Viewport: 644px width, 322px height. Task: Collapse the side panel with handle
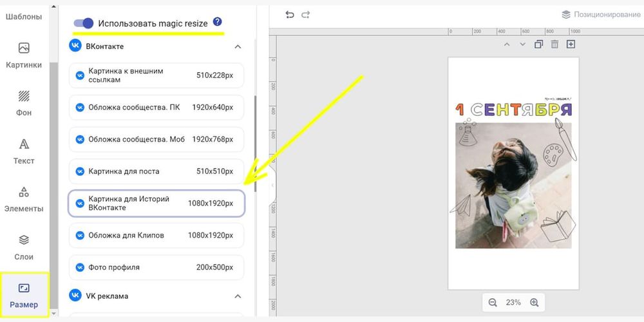coord(272,185)
